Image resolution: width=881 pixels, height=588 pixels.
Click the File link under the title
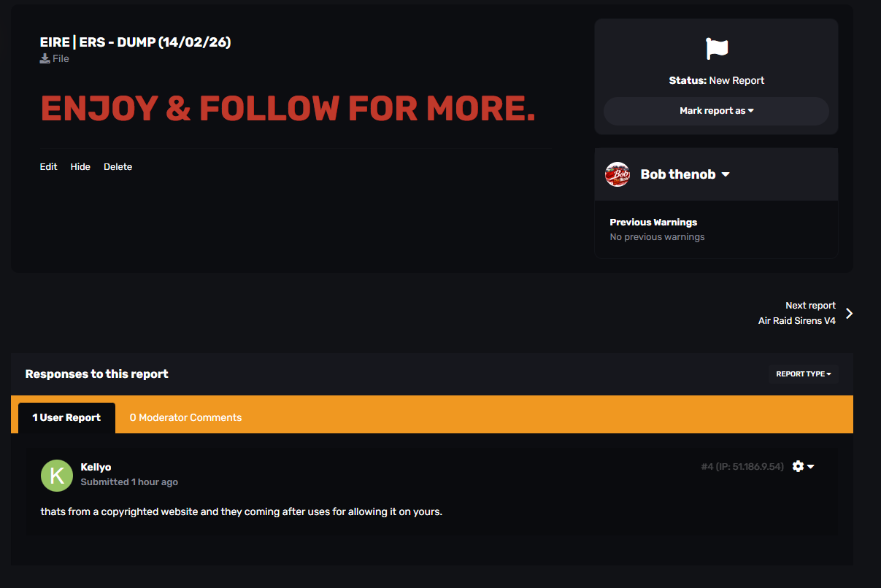coord(61,58)
